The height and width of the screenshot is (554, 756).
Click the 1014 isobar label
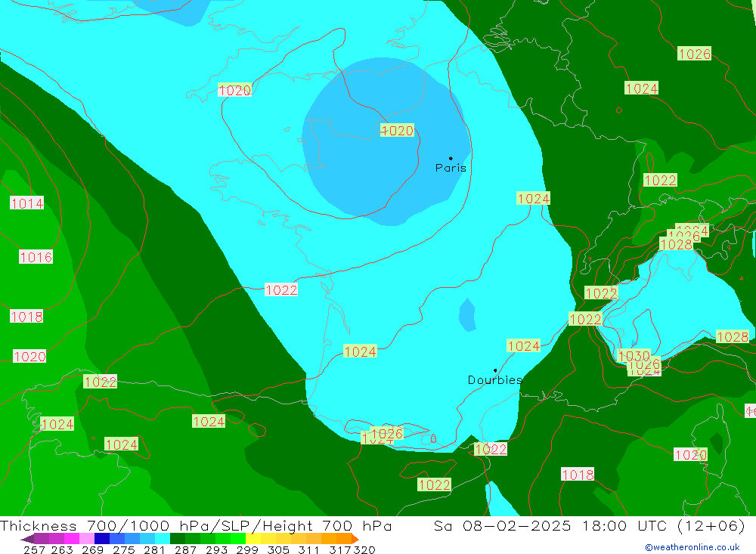click(x=27, y=203)
